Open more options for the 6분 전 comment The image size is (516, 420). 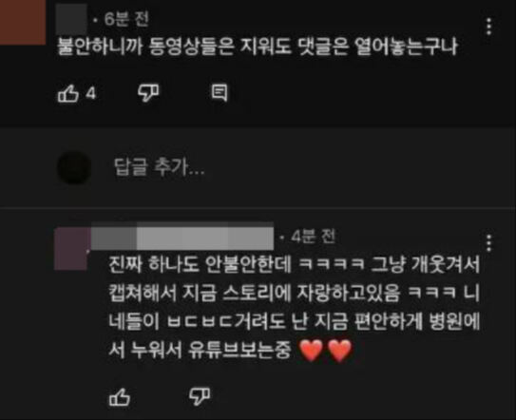tap(488, 27)
